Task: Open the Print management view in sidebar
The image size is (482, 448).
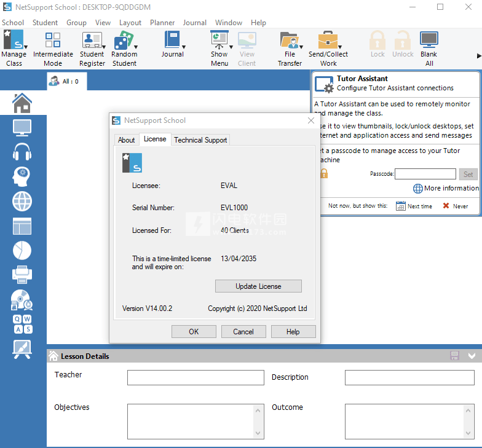Action: tap(22, 275)
